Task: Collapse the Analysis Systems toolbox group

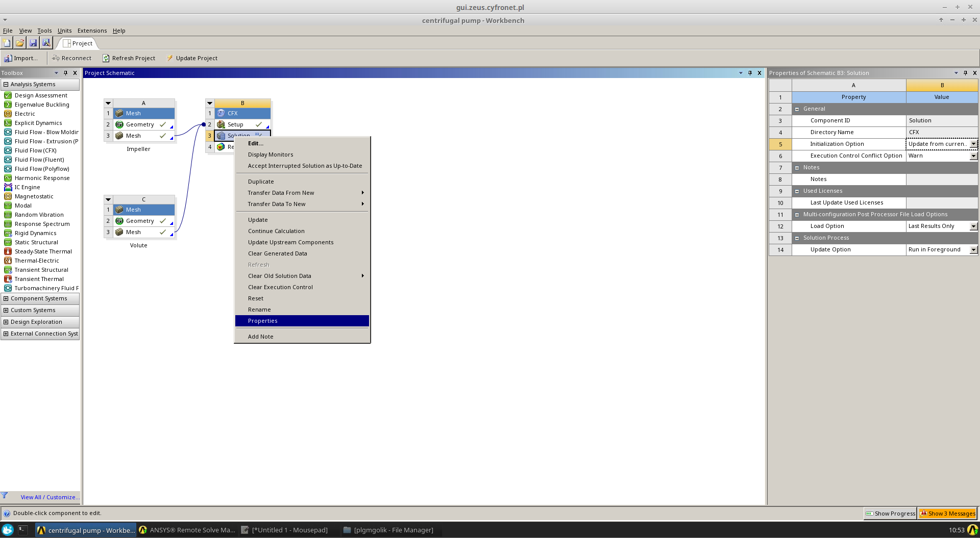Action: (x=6, y=84)
